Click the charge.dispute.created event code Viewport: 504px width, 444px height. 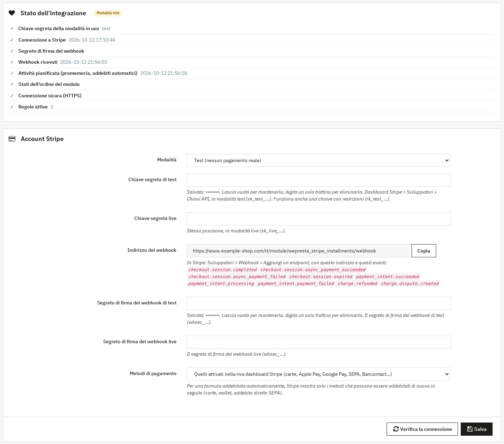[410, 284]
